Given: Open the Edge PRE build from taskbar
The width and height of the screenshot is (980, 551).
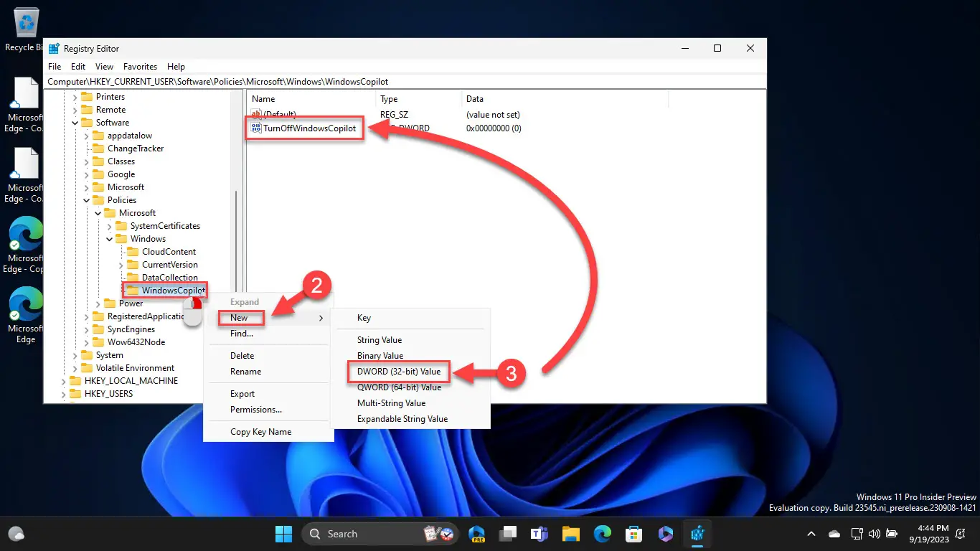Looking at the screenshot, I should coord(477,534).
